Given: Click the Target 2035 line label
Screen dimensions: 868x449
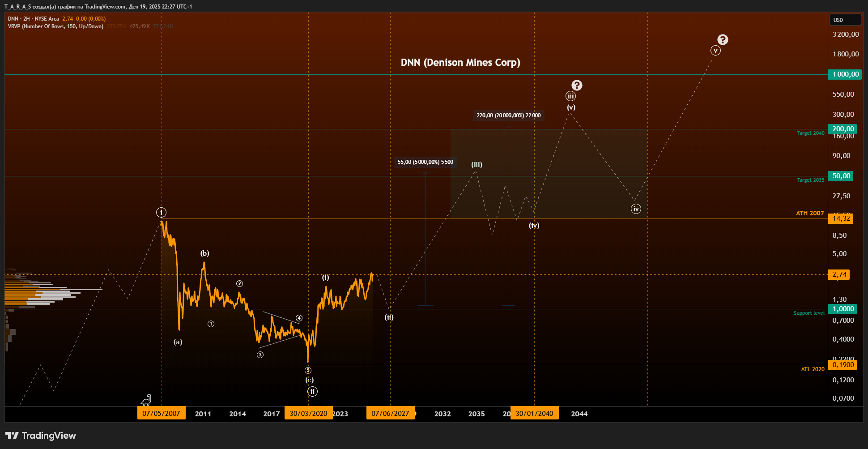Looking at the screenshot, I should tap(810, 180).
